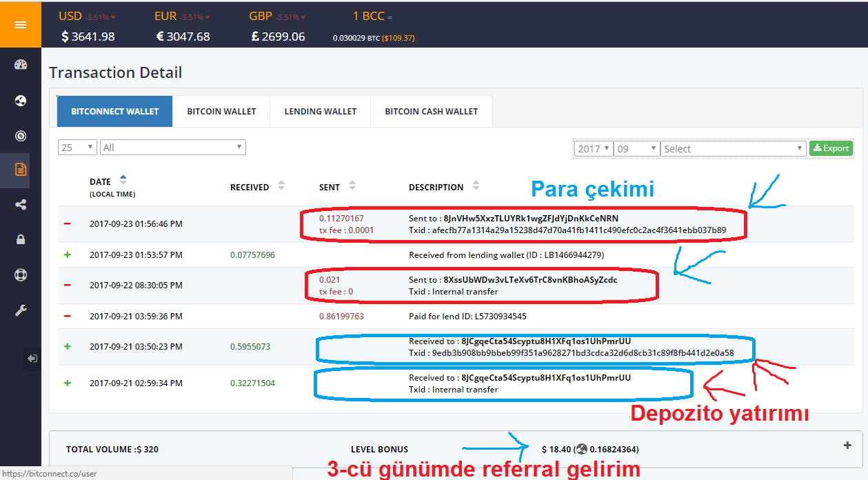Click Txid afecfb77a1314a29a15238d47d70a41fb1411c490efc0c2ac4f3641ebb037b89

pyautogui.click(x=578, y=230)
